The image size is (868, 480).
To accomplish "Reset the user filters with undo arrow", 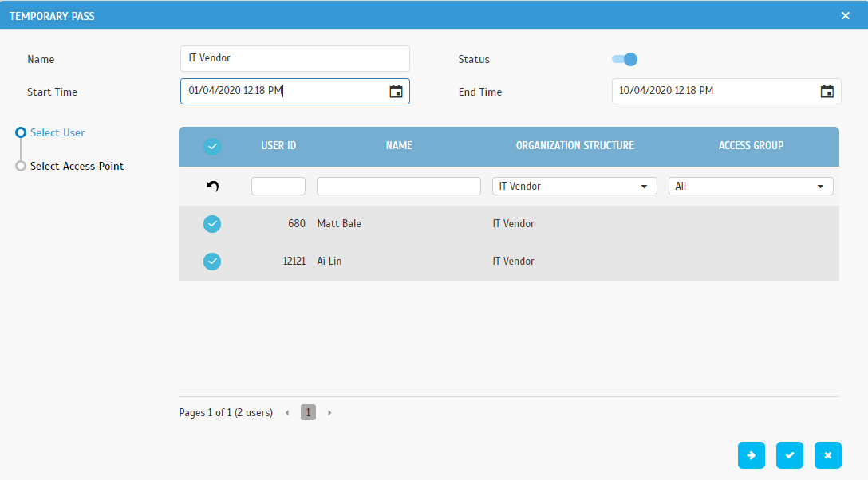I will coord(212,187).
